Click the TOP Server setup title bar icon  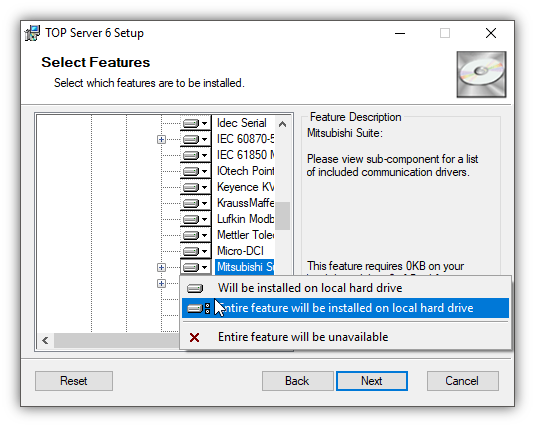pos(33,33)
